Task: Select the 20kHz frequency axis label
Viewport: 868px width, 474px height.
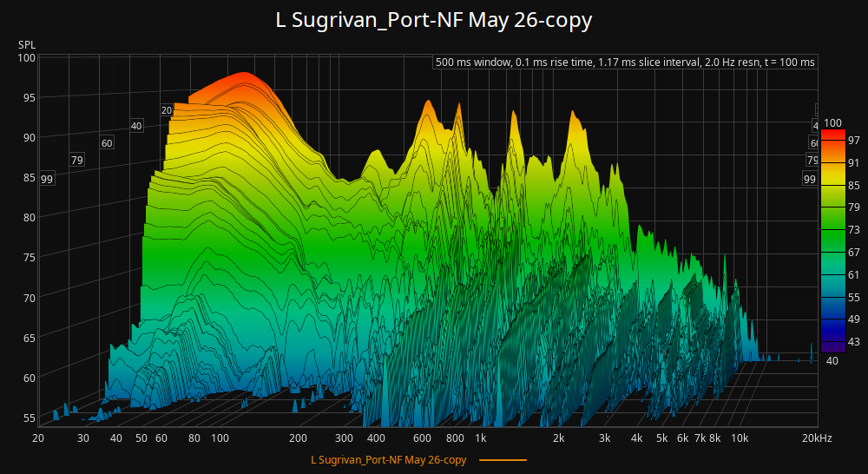Action: [816, 438]
